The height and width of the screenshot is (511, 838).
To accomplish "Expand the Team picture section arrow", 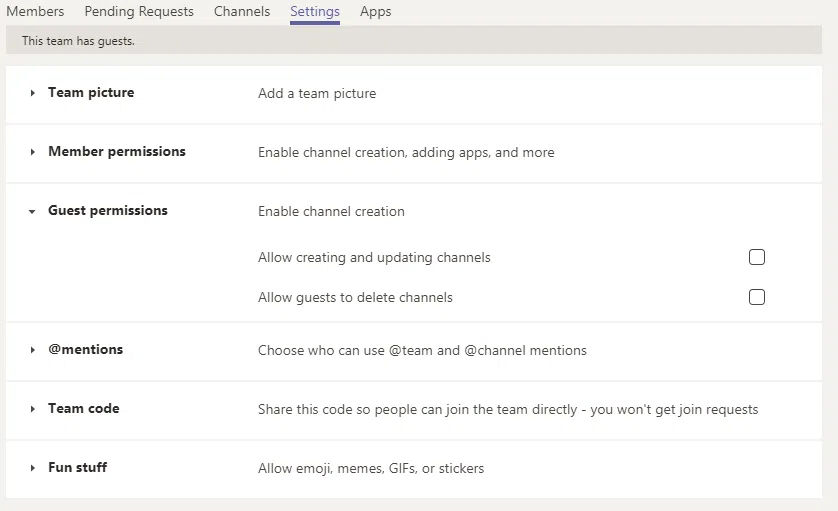I will click(x=33, y=93).
